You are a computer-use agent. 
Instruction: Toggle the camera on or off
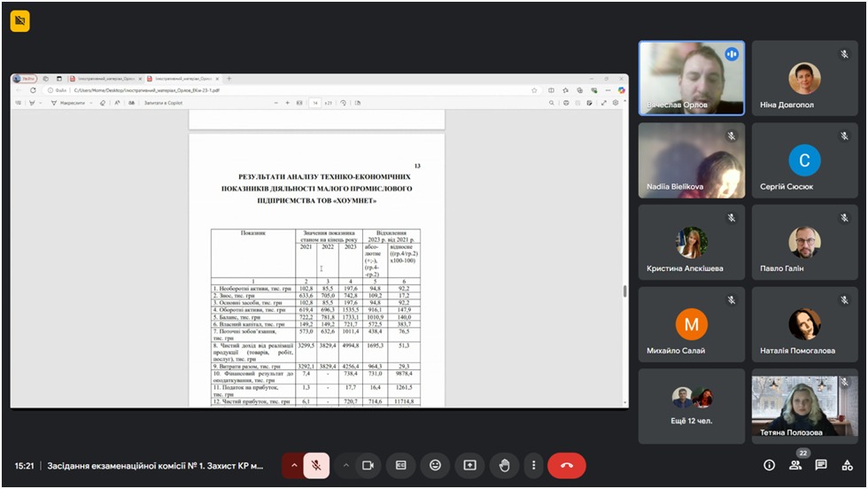tap(368, 465)
